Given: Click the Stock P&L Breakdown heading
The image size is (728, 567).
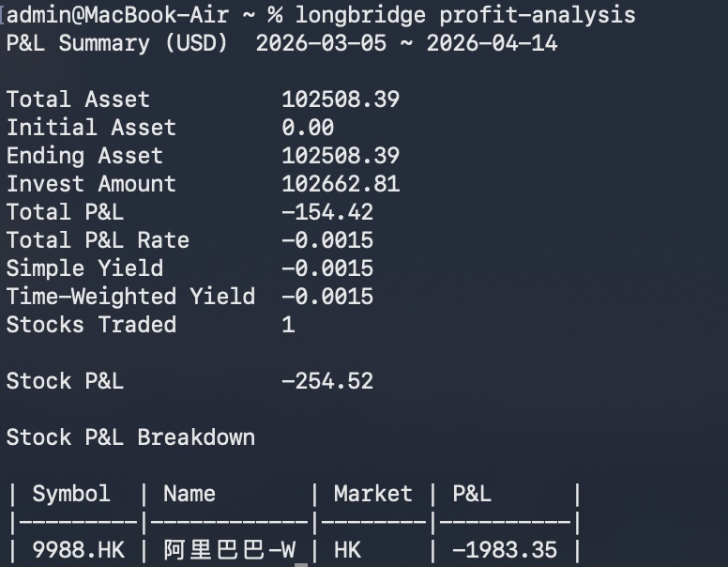Looking at the screenshot, I should 130,437.
